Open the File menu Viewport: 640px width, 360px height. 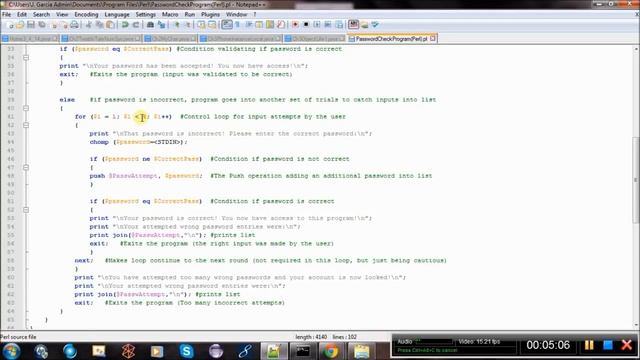[x=7, y=14]
